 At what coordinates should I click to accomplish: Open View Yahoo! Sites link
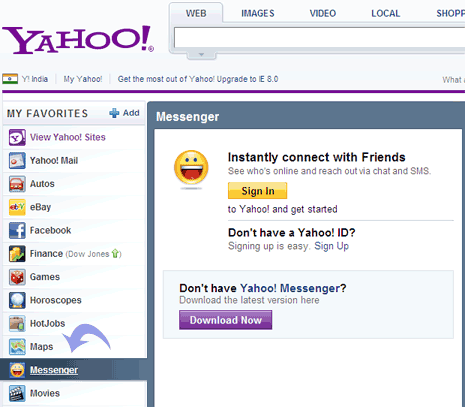coord(68,137)
